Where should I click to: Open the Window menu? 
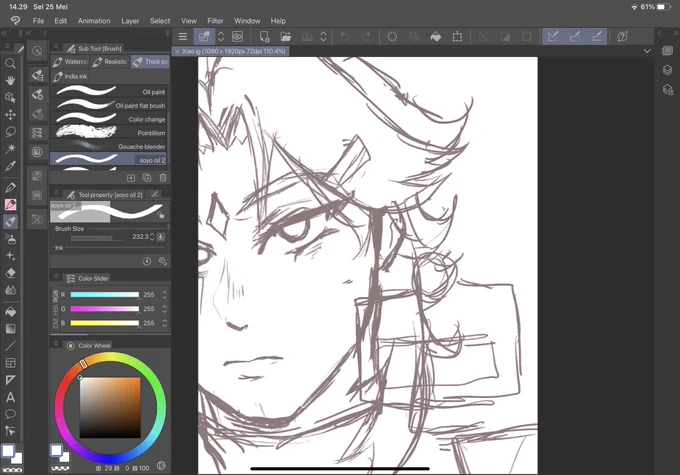(x=247, y=21)
